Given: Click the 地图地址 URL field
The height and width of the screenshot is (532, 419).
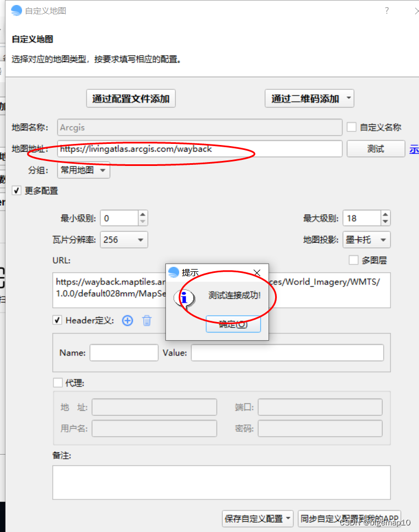Looking at the screenshot, I should pos(200,149).
